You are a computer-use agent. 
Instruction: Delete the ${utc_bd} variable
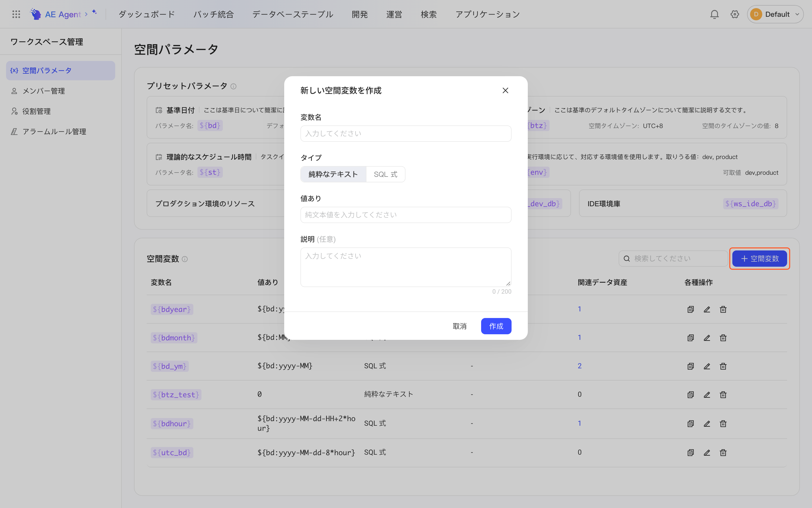pyautogui.click(x=723, y=453)
